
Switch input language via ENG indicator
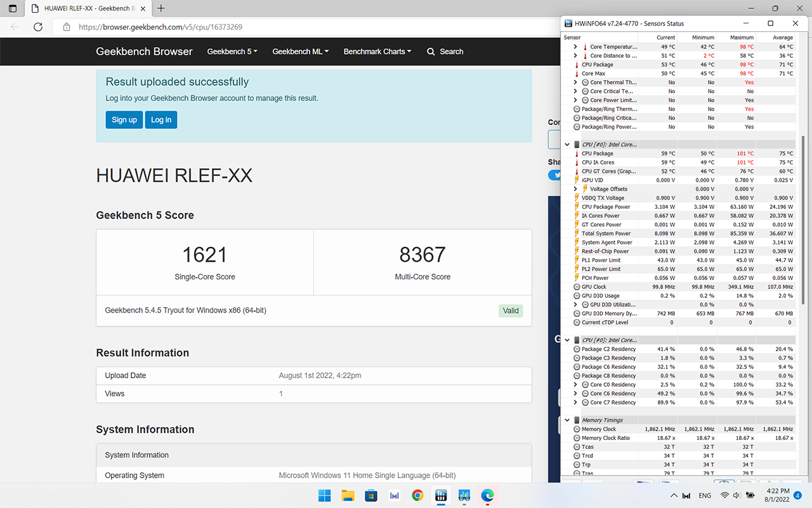[x=705, y=495]
